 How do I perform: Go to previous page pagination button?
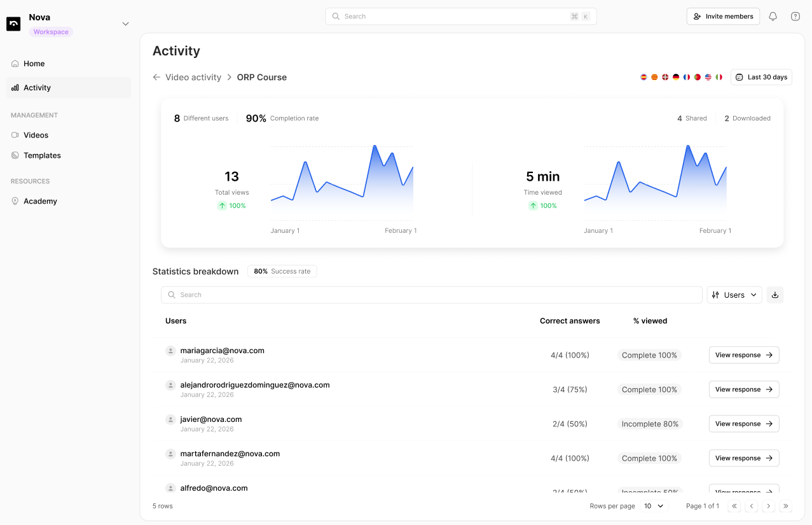752,506
